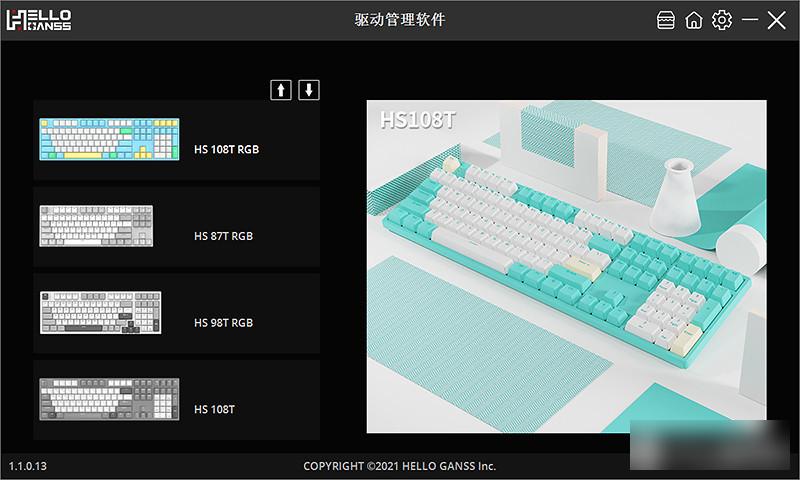The width and height of the screenshot is (800, 480).
Task: Go to home via house icon
Action: pyautogui.click(x=694, y=20)
